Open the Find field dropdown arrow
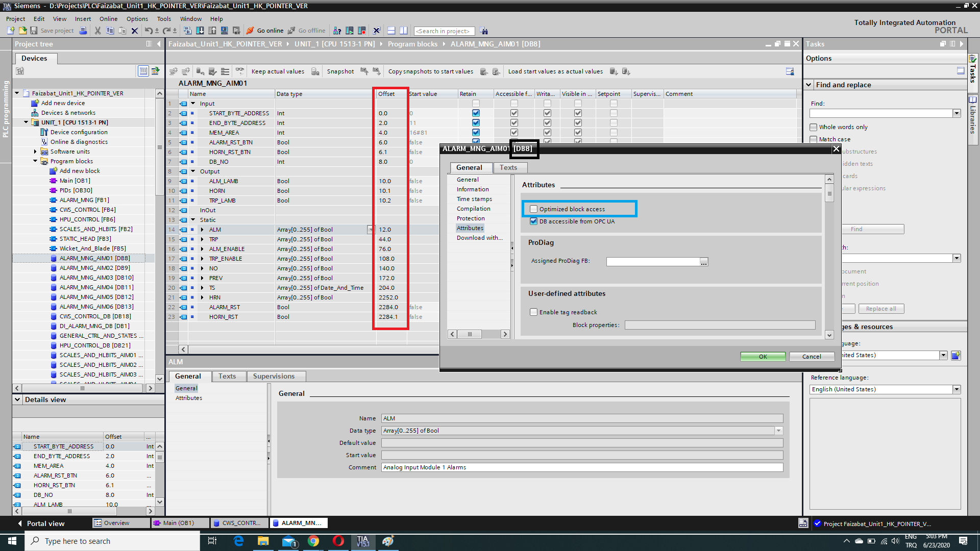The height and width of the screenshot is (551, 980). click(x=957, y=113)
